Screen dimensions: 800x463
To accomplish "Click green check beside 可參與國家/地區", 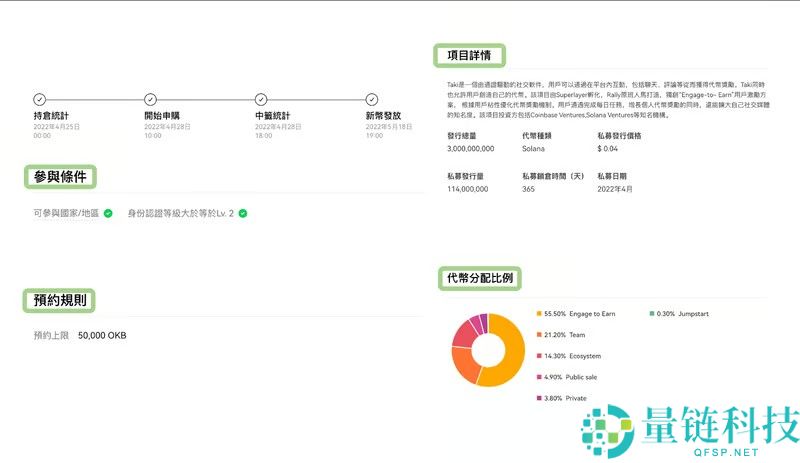I will (108, 213).
